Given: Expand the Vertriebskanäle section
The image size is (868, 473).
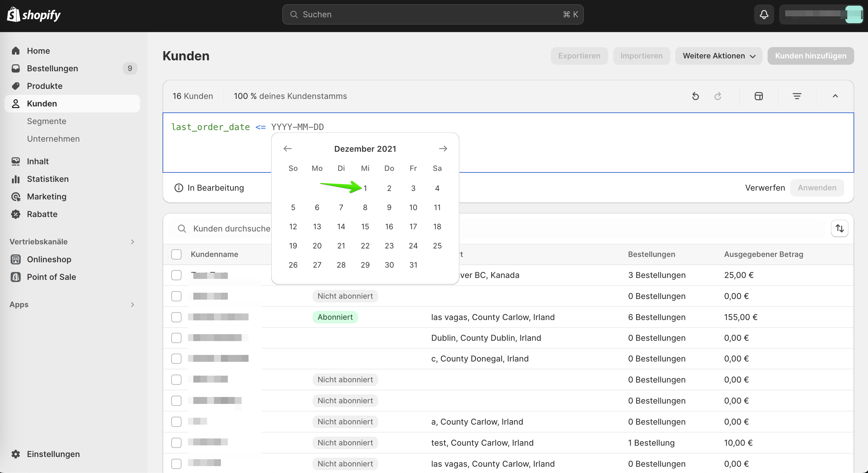Looking at the screenshot, I should (132, 242).
